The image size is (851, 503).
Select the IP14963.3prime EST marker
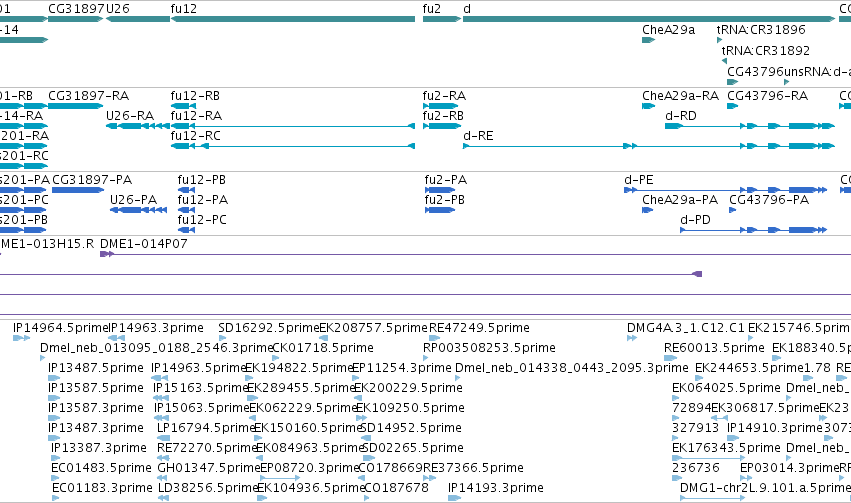point(117,338)
